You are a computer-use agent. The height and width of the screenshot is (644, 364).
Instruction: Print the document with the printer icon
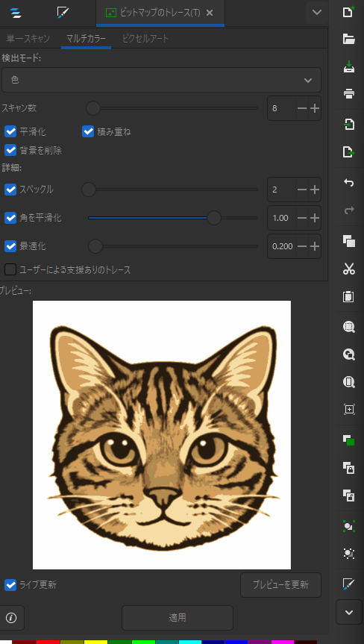(x=348, y=94)
